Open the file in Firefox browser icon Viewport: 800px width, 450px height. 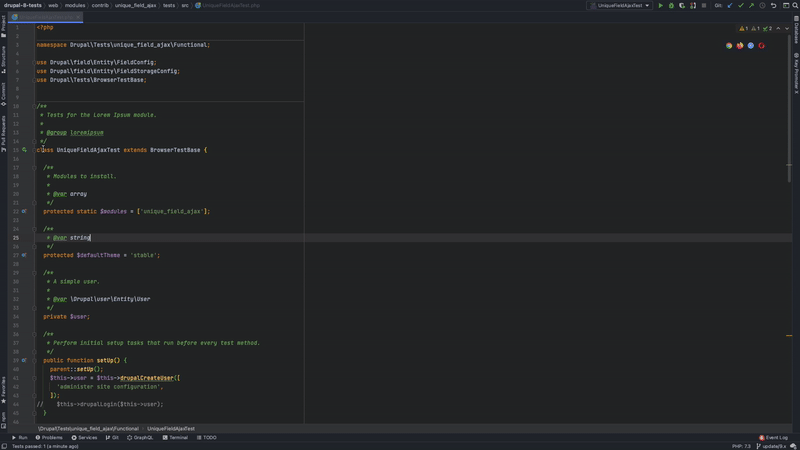(x=740, y=45)
